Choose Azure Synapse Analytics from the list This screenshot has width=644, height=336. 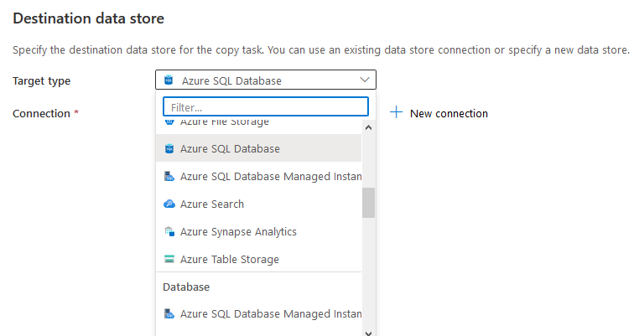pos(238,231)
